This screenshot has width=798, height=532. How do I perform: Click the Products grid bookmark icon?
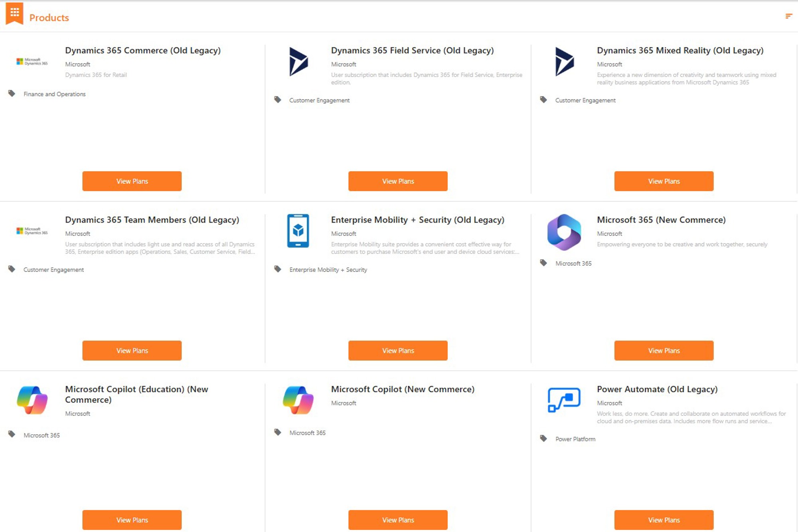[15, 14]
